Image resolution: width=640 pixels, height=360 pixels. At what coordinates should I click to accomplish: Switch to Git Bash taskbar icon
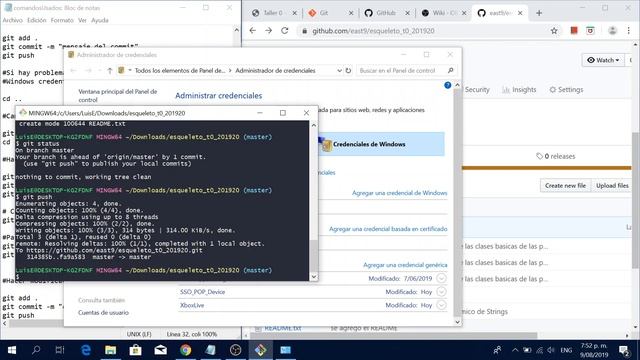[260, 350]
